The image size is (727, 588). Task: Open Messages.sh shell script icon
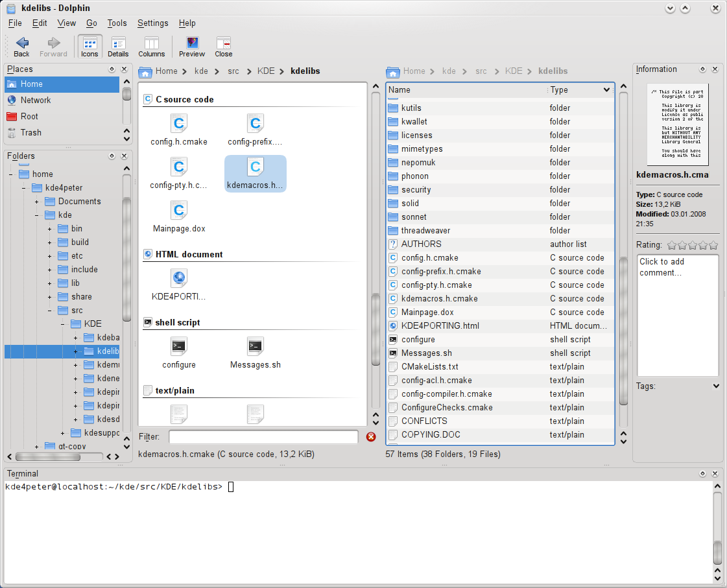[255, 353]
